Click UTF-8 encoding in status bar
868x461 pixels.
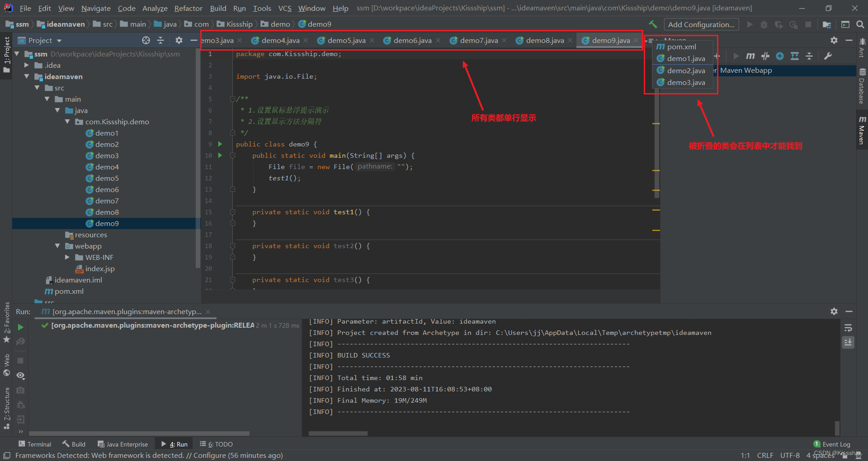(790, 455)
